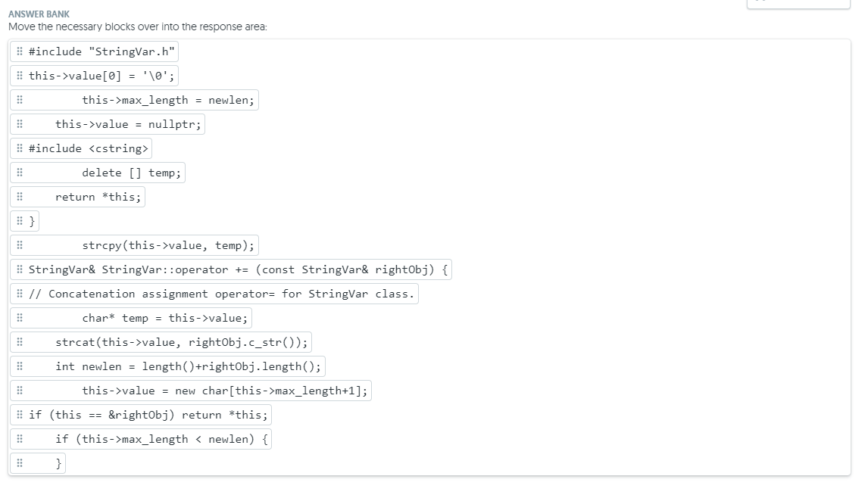Click the partially visible block at top right
This screenshot has width=868, height=495.
click(x=798, y=5)
